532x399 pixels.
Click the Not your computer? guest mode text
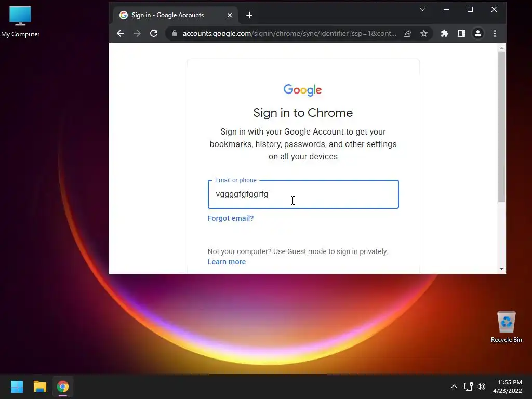298,251
